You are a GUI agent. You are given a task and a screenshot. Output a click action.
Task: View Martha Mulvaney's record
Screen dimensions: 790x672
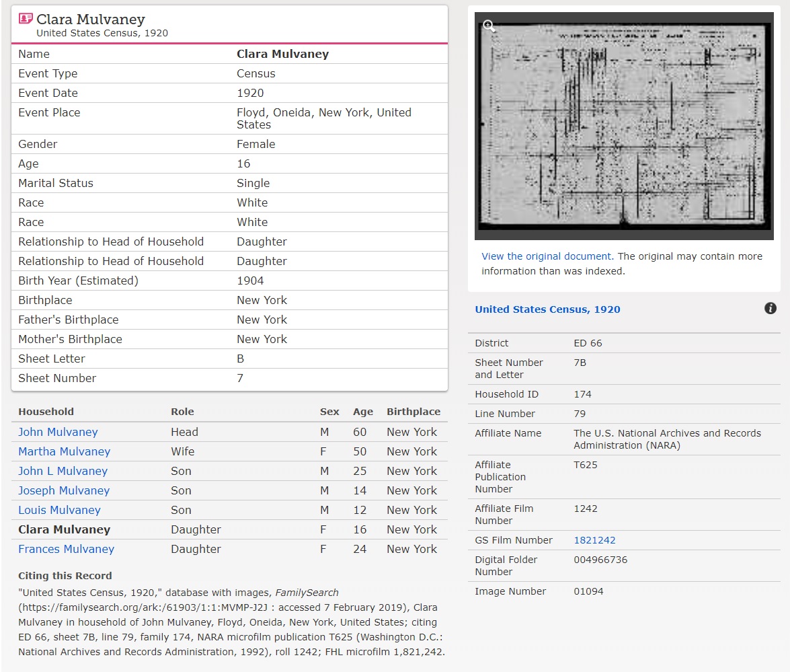64,451
